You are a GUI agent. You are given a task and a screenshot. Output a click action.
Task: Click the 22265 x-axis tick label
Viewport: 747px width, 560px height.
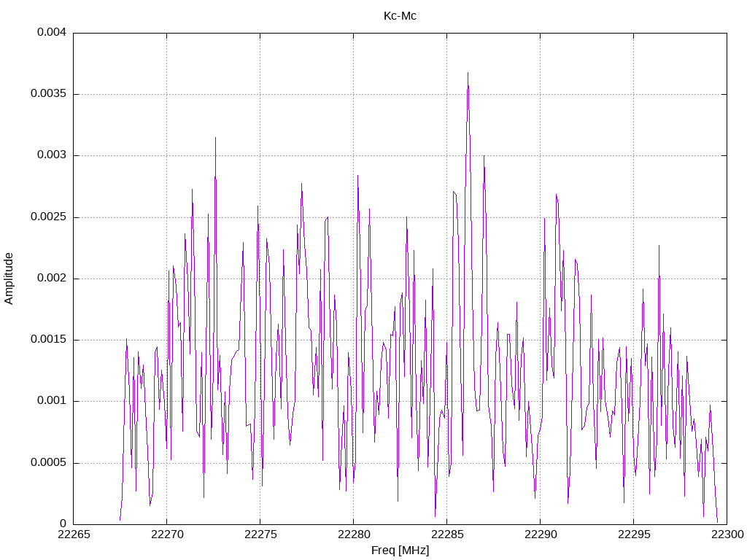click(74, 534)
